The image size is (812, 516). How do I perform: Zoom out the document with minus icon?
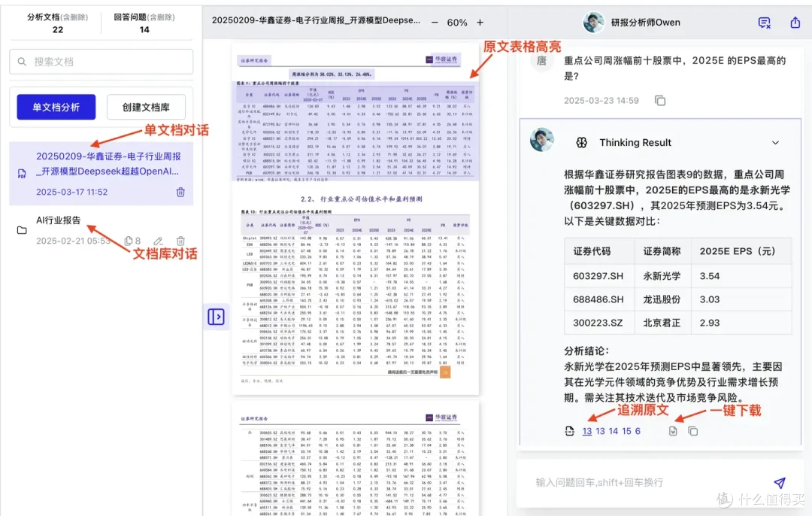435,23
